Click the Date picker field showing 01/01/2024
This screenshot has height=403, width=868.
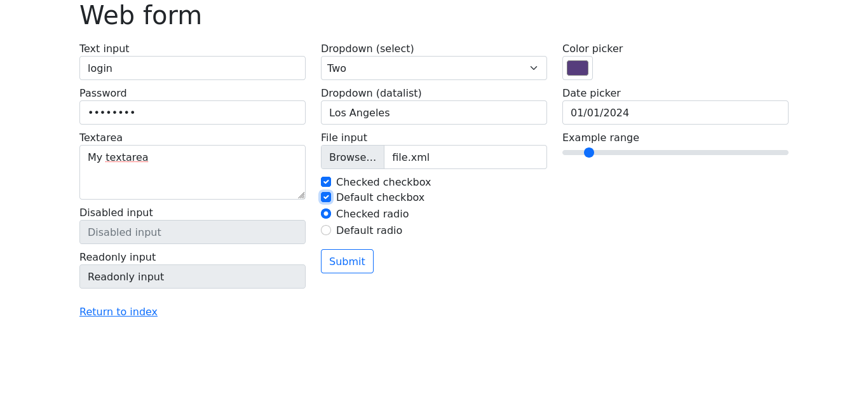coord(675,113)
